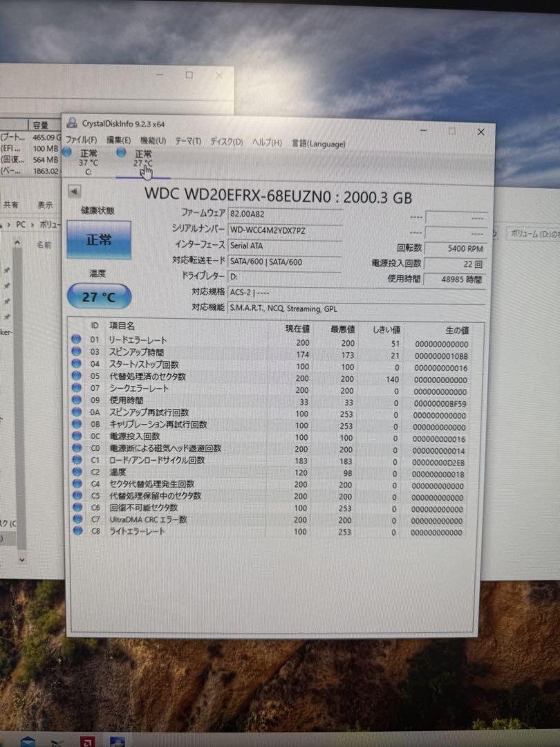The width and height of the screenshot is (560, 747).
Task: Close the CrystalDiskInfo window
Action: pos(481,132)
